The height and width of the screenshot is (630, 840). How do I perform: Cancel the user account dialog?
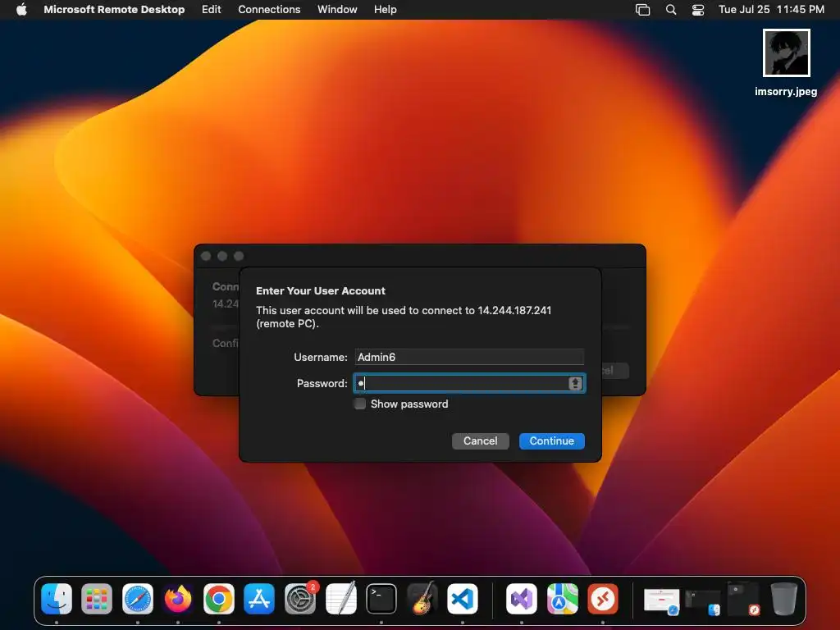pos(480,441)
